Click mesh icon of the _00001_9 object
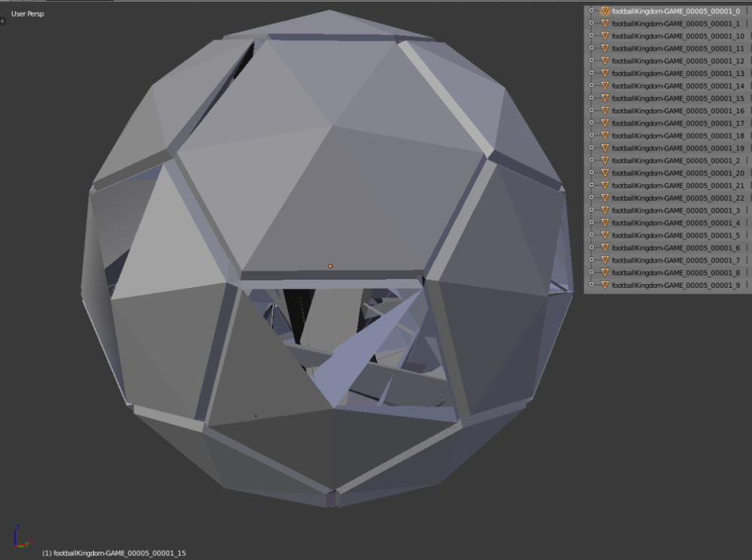Image resolution: width=752 pixels, height=560 pixels. click(x=605, y=286)
